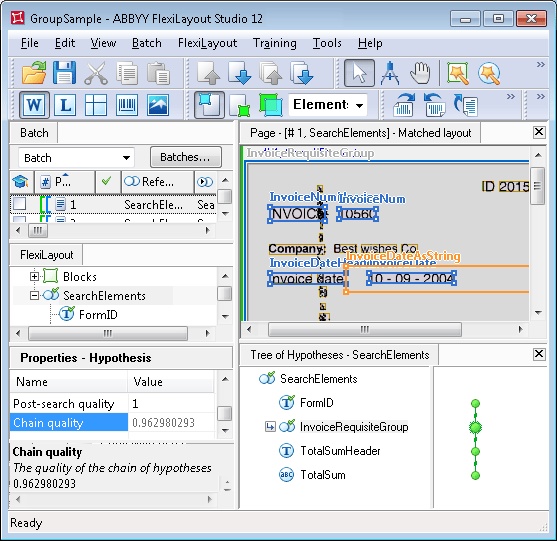Expand the top toolbar overflow chevron
Screen dimensions: 557x541
pyautogui.click(x=540, y=65)
